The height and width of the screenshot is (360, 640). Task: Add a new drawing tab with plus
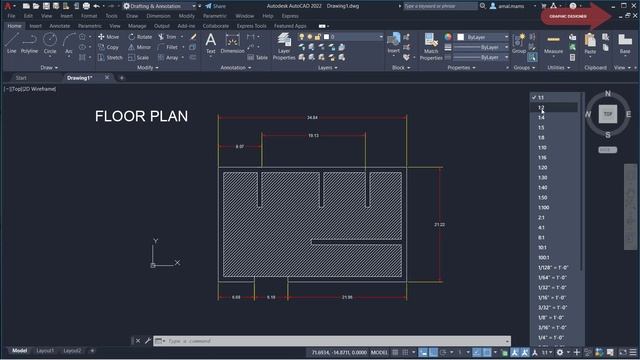click(x=121, y=78)
